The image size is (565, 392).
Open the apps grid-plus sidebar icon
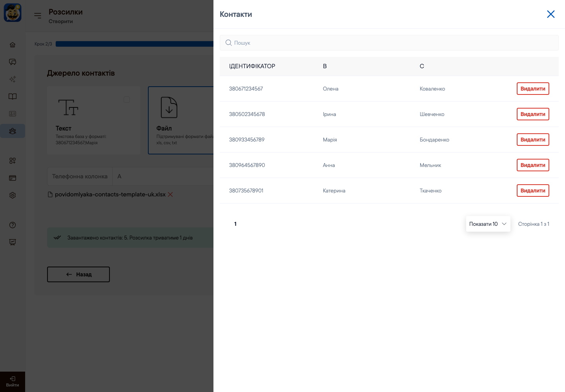point(13,161)
